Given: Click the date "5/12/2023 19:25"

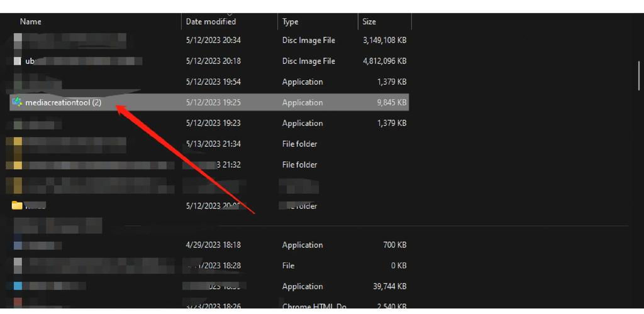Looking at the screenshot, I should [x=213, y=102].
